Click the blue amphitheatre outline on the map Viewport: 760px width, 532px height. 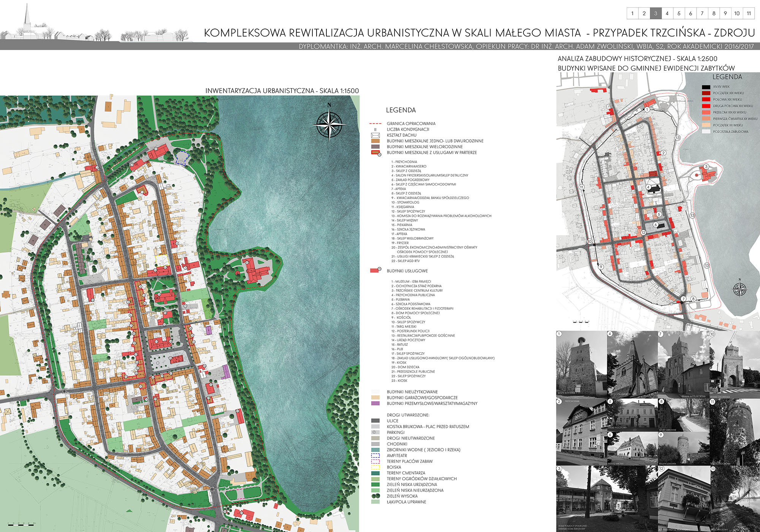[x=182, y=158]
